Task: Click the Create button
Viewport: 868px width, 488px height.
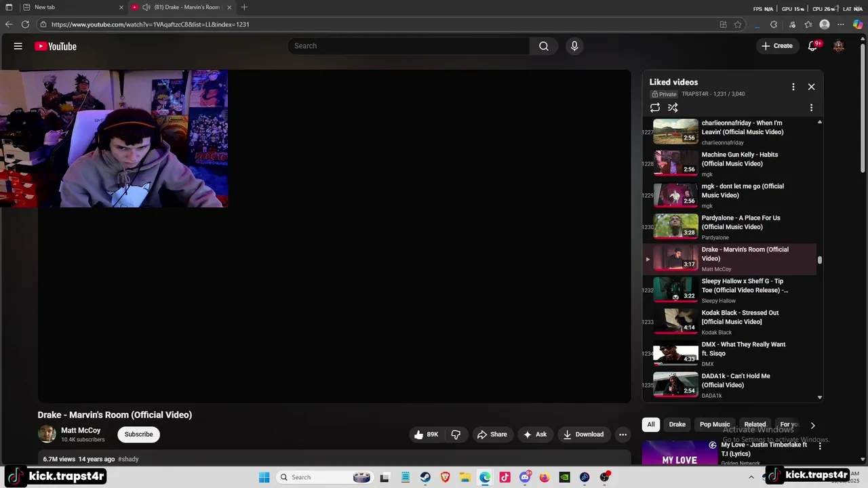Action: [776, 46]
